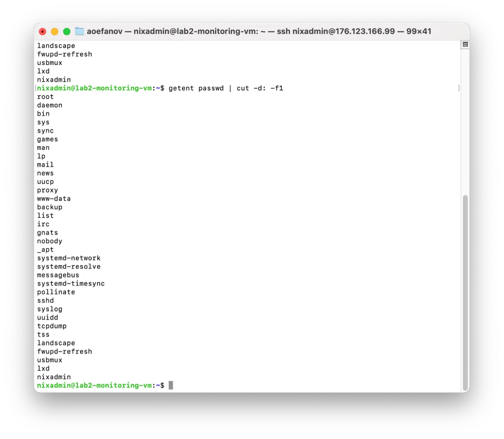Viewport: 504px width, 439px height.
Task: Close the terminal window with red button
Action: [x=43, y=32]
